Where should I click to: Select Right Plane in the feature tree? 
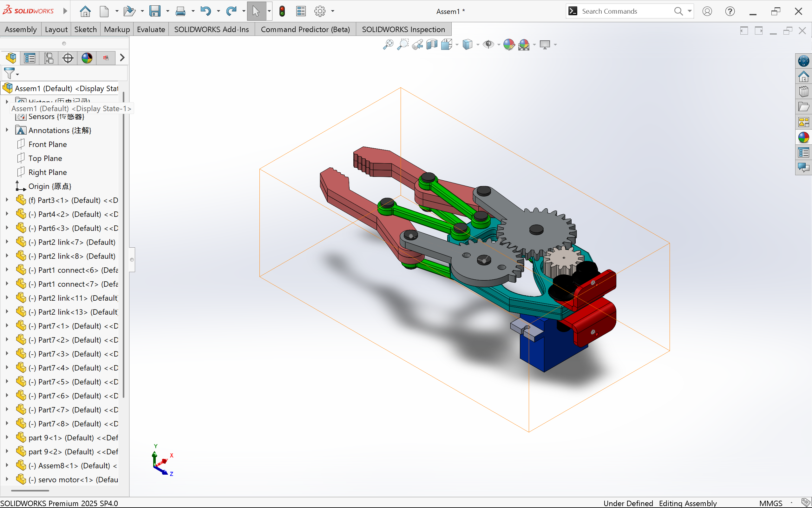(48, 172)
